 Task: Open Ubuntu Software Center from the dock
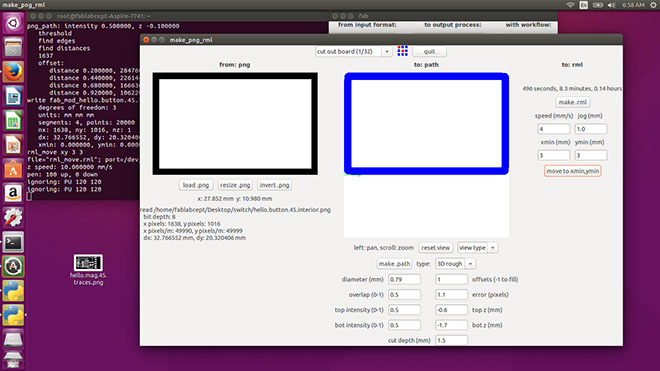coord(13,169)
